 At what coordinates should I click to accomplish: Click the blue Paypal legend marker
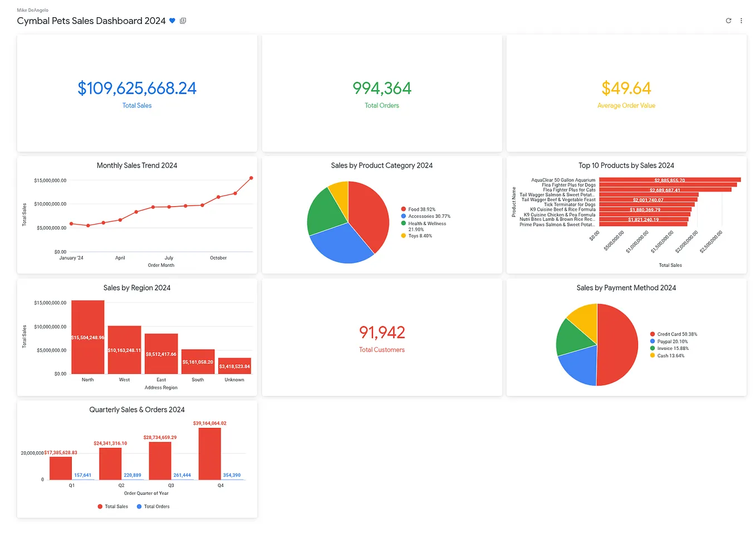pyautogui.click(x=654, y=341)
